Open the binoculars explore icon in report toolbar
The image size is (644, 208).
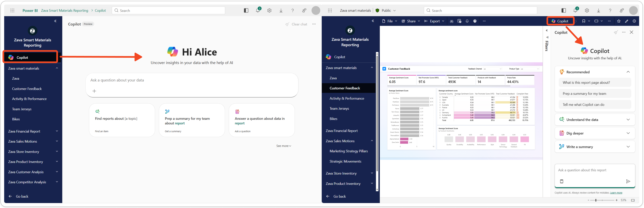point(451,21)
